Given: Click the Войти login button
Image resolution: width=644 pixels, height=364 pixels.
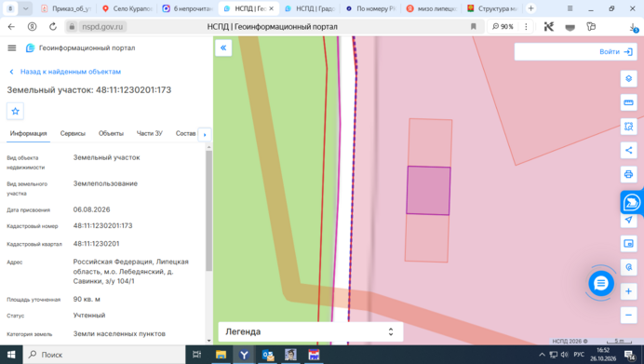Looking at the screenshot, I should click(616, 52).
